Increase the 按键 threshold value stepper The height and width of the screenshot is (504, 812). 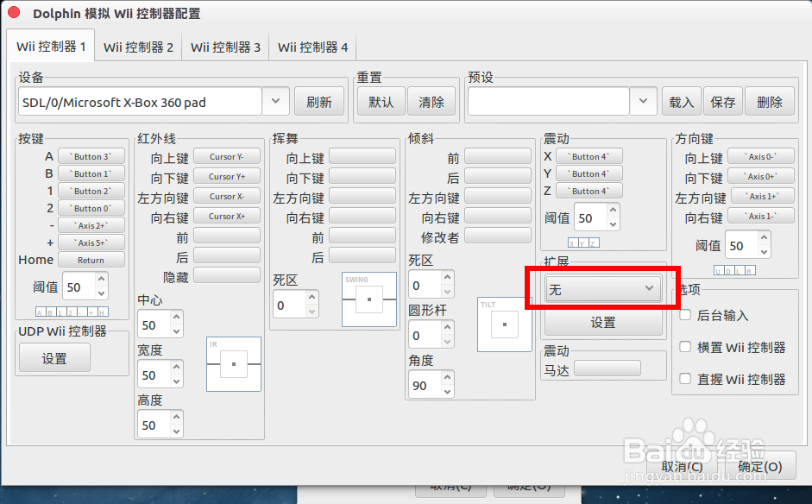(x=102, y=280)
